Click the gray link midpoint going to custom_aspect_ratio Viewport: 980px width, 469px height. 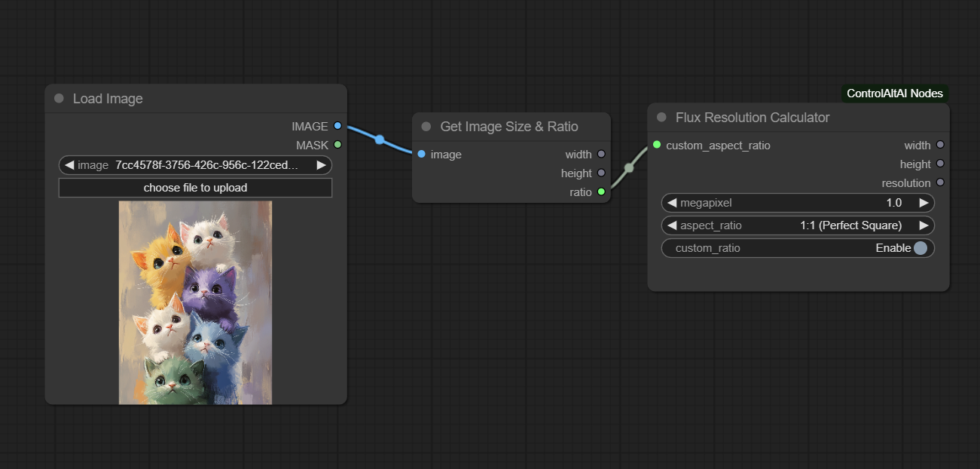coord(629,168)
